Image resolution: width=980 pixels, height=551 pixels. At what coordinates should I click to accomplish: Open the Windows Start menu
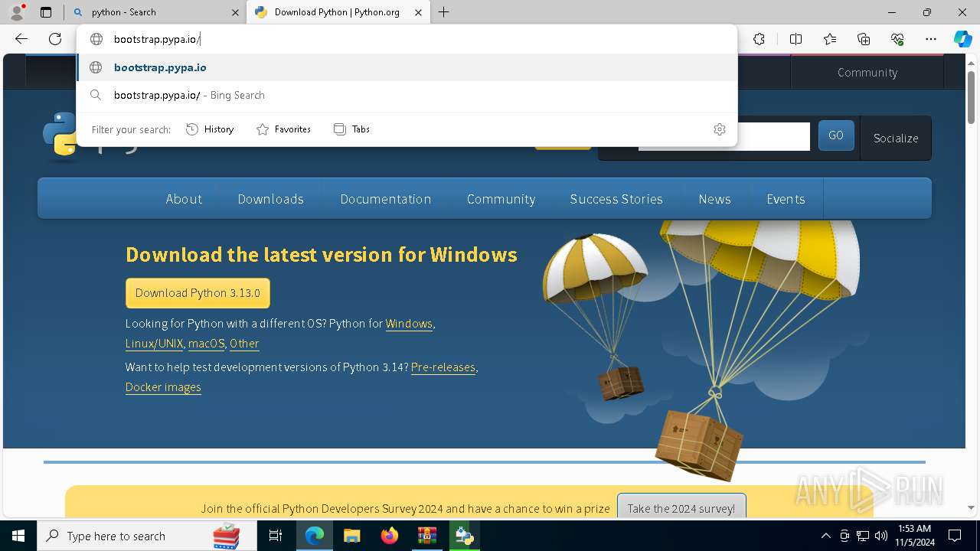18,536
